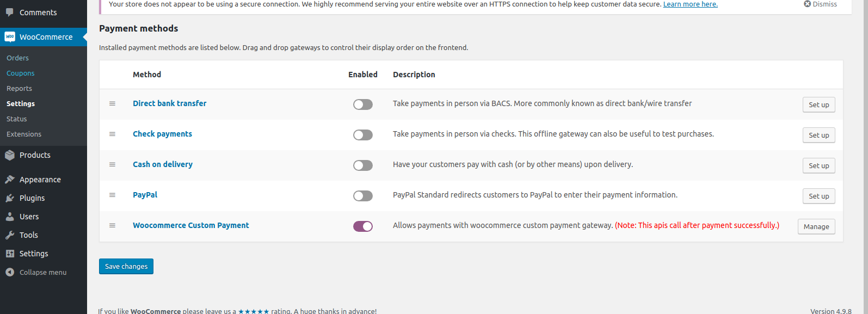
Task: Open Orders in the WooCommerce submenu
Action: click(x=17, y=58)
